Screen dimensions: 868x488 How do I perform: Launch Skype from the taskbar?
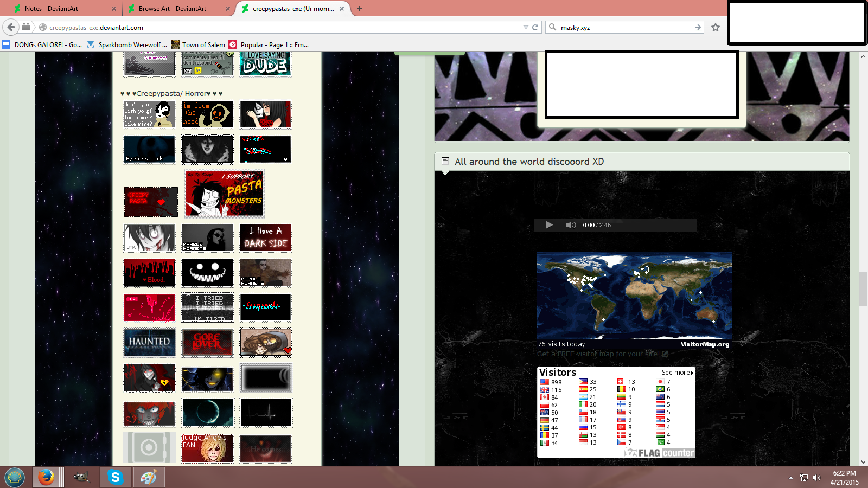coord(115,477)
